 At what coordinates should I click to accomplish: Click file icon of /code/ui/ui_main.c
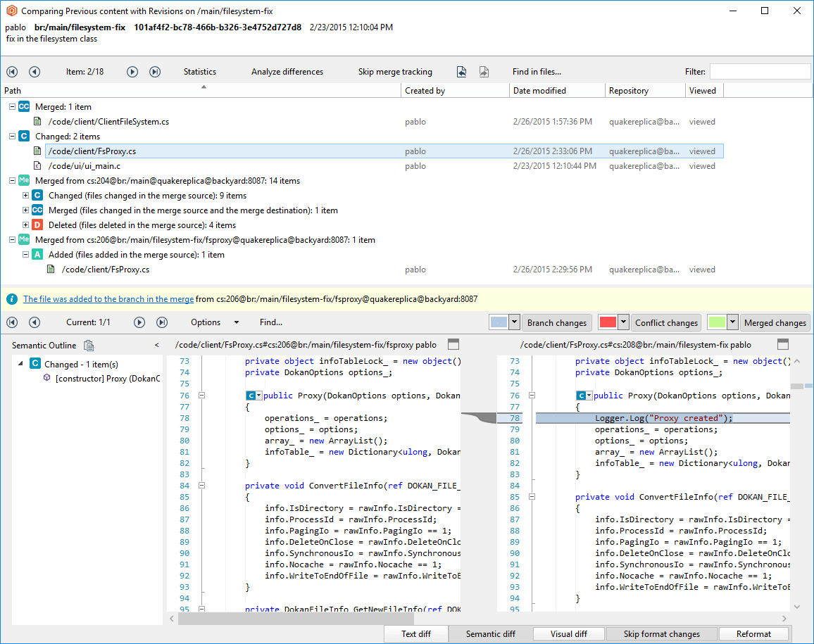tap(37, 165)
